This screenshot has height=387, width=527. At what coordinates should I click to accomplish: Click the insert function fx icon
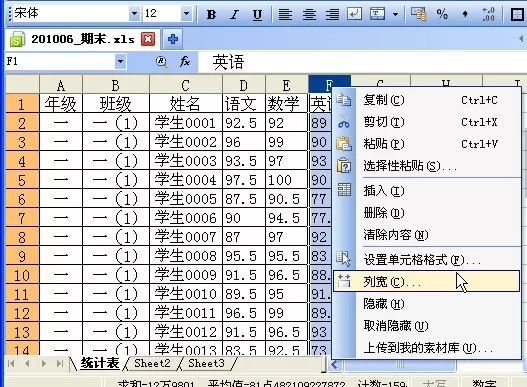click(x=185, y=62)
